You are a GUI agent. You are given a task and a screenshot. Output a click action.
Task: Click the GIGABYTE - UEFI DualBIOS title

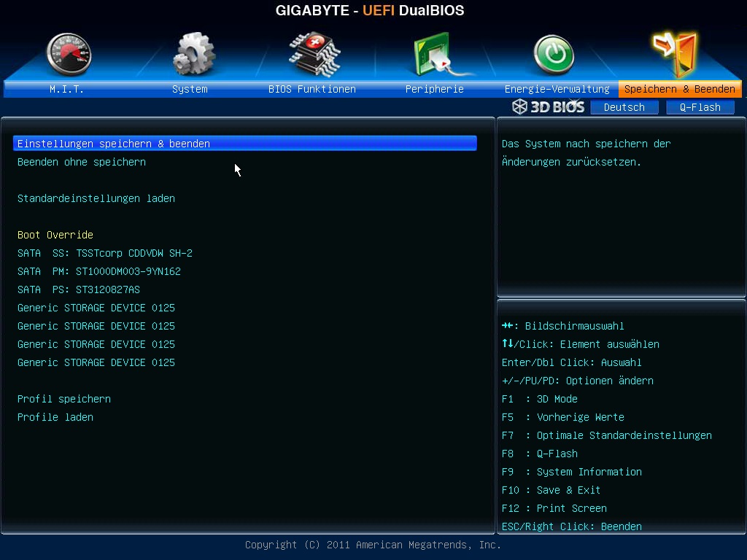click(370, 10)
